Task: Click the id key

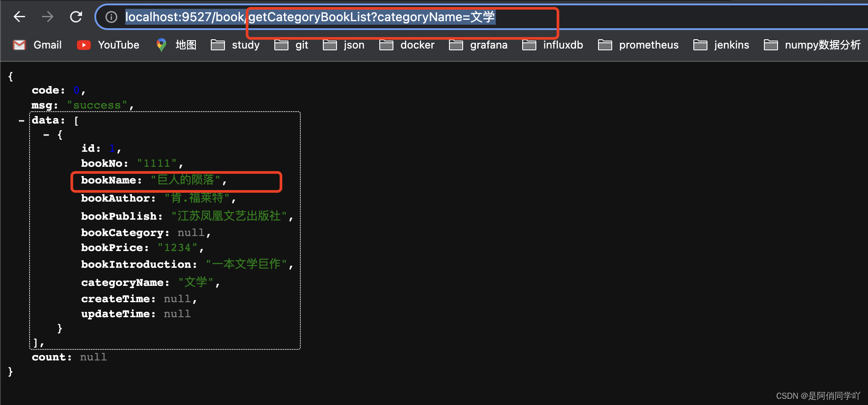Action: 91,148
